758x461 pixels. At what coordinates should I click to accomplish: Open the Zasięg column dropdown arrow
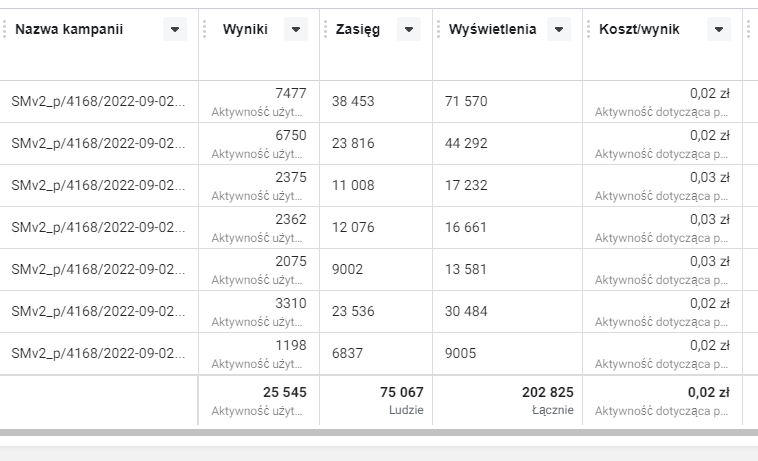click(409, 30)
